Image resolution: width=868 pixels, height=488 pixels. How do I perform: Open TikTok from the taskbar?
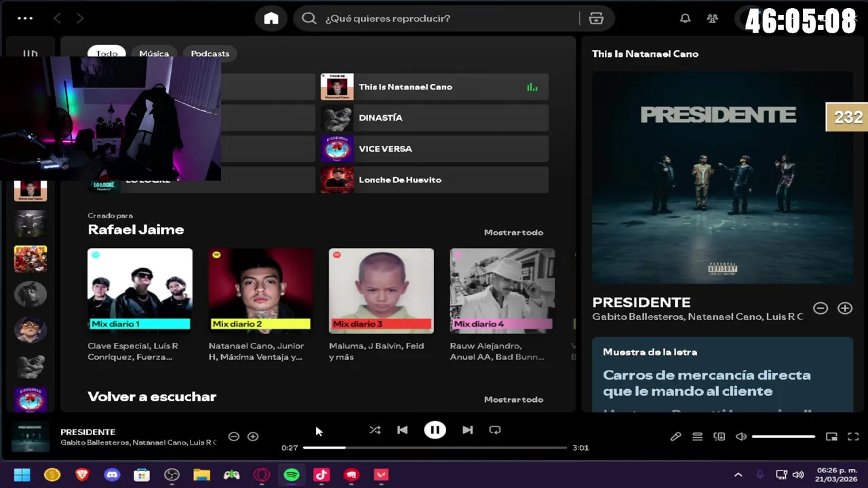(x=321, y=474)
